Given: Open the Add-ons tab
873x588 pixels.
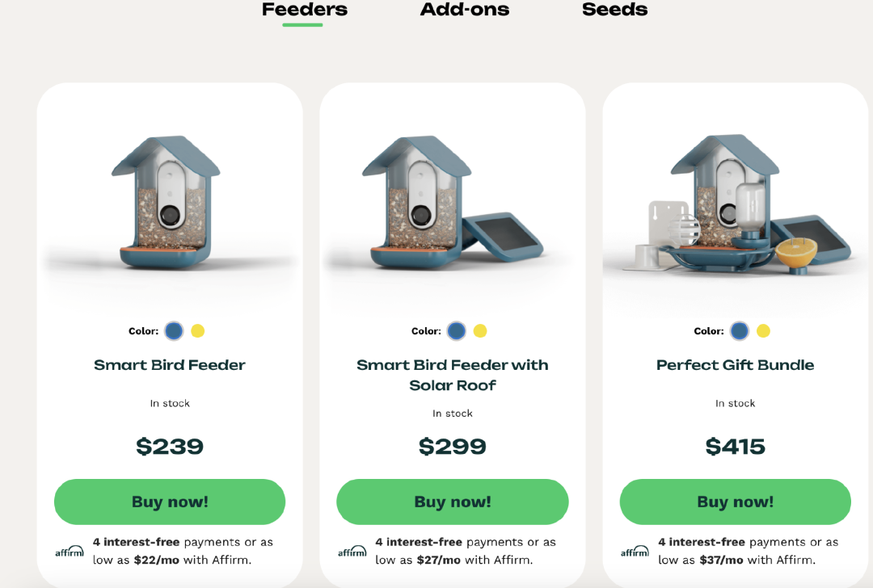Looking at the screenshot, I should pyautogui.click(x=464, y=10).
